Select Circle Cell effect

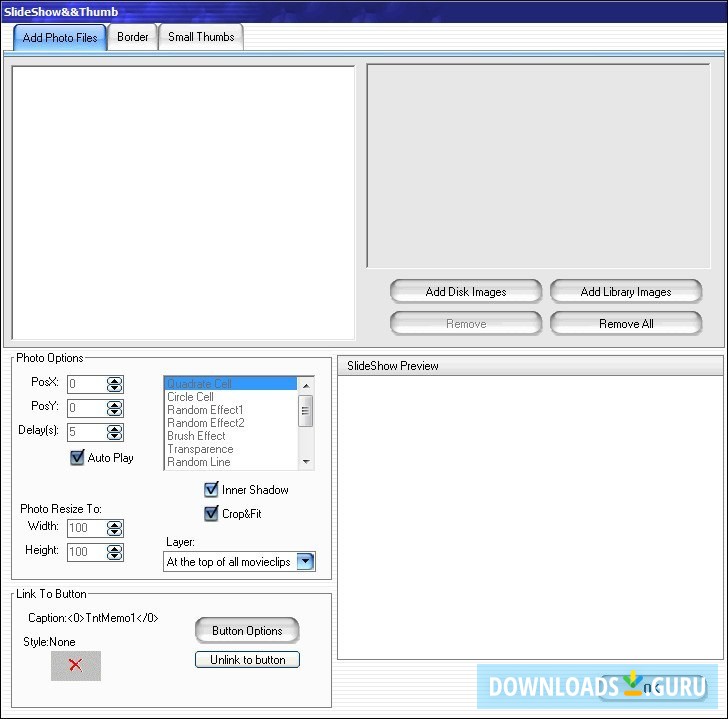[x=231, y=397]
